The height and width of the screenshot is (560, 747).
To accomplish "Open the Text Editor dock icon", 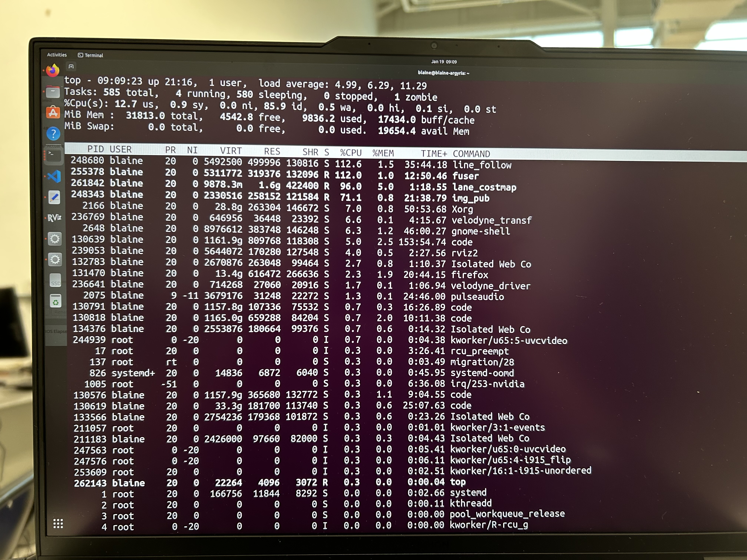I will [54, 197].
